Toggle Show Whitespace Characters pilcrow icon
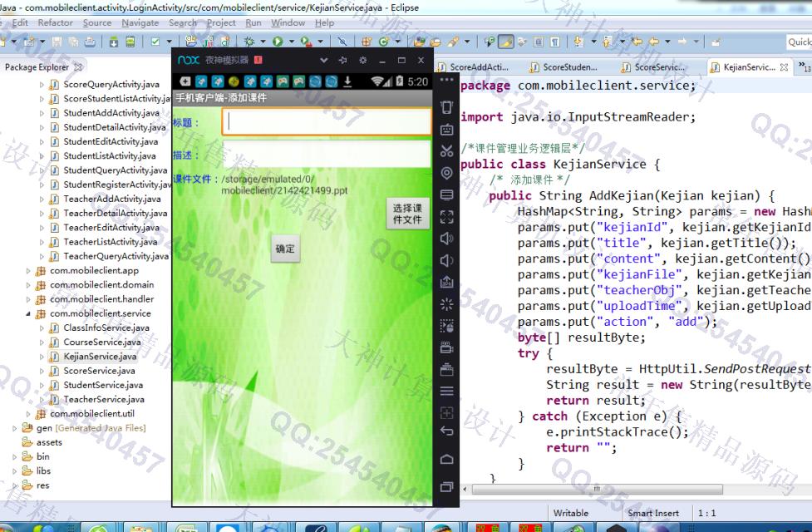Image resolution: width=812 pixels, height=532 pixels. 554,42
